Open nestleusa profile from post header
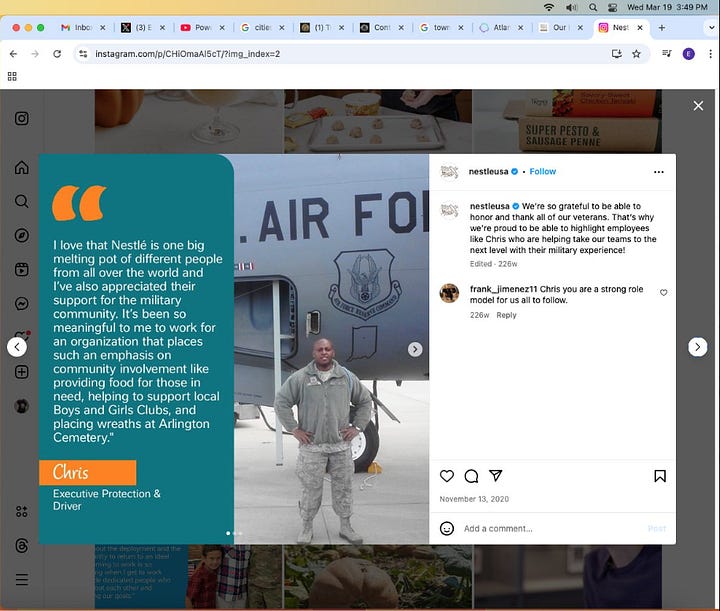Screen dimensions: 720x611 tap(488, 171)
